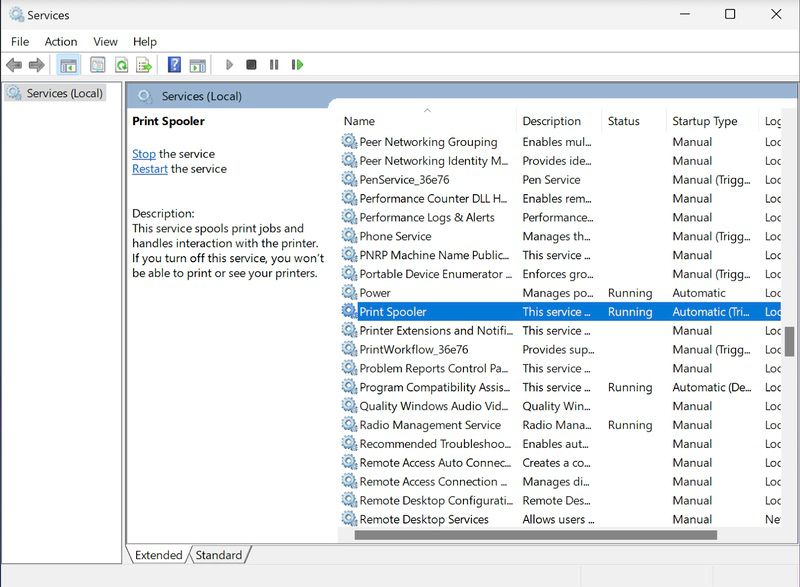The height and width of the screenshot is (587, 800).
Task: Select the Peer Networking Identity M... service
Action: click(434, 161)
